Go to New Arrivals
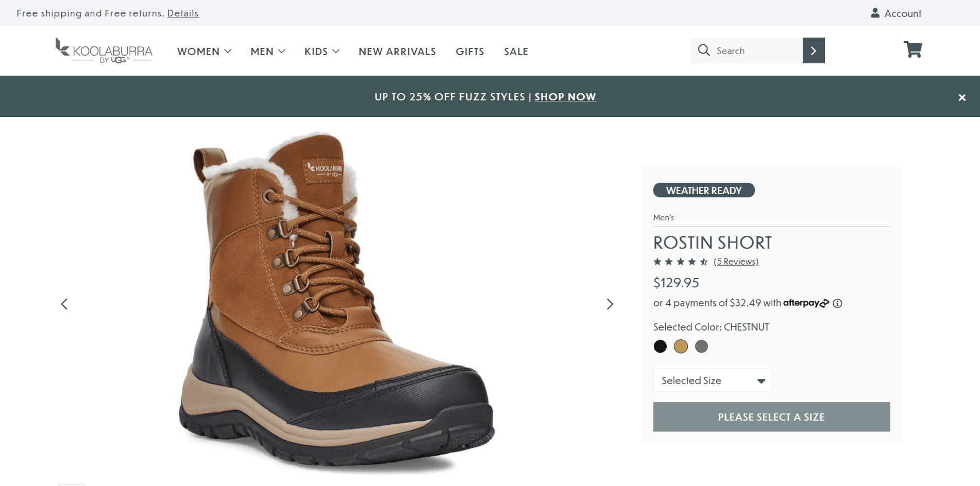This screenshot has height=486, width=980. pos(397,51)
